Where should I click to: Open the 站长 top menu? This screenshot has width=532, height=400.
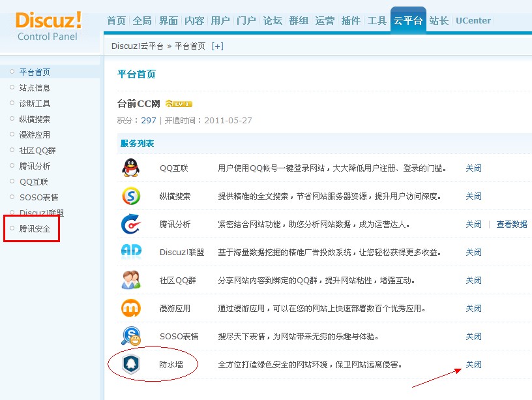pos(439,21)
